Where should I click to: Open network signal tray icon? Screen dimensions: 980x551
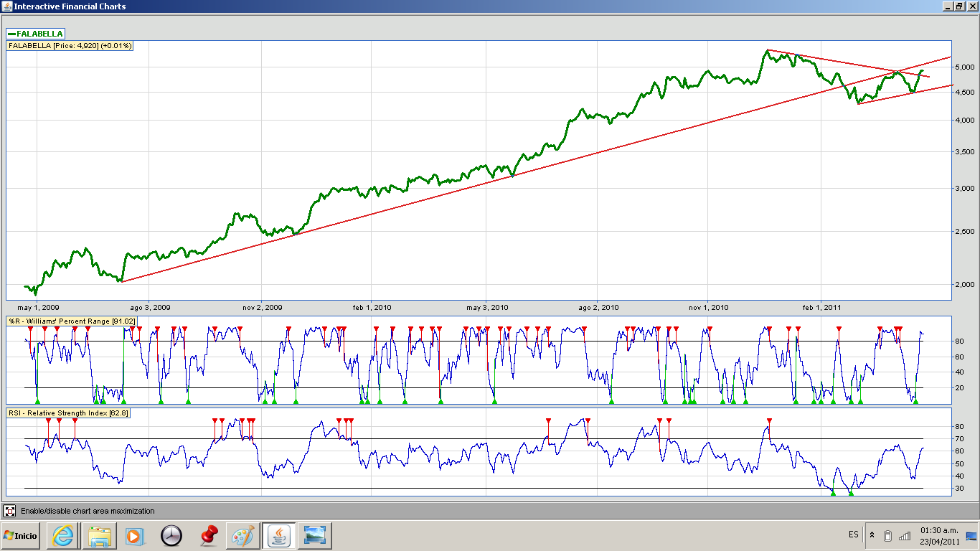(x=905, y=535)
